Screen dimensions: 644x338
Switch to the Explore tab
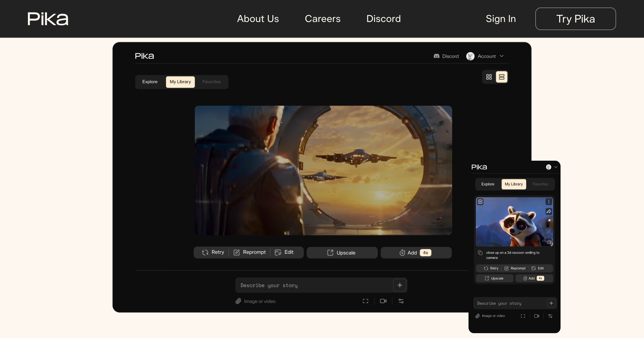tap(150, 82)
